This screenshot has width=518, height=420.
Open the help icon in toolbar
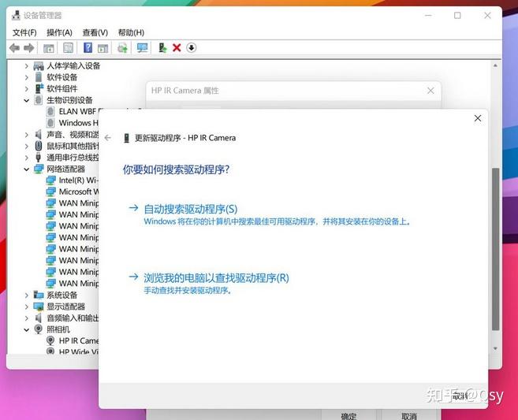tap(88, 48)
